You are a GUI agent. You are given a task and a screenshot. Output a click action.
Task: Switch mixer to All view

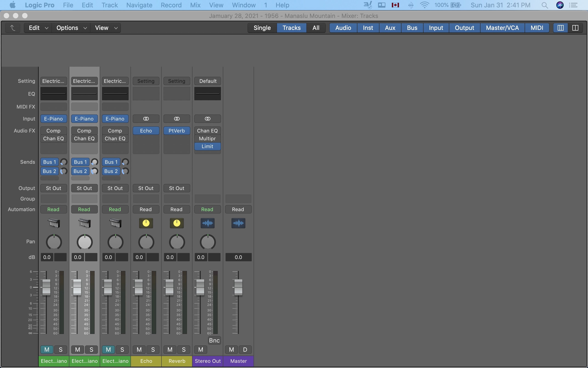click(316, 28)
